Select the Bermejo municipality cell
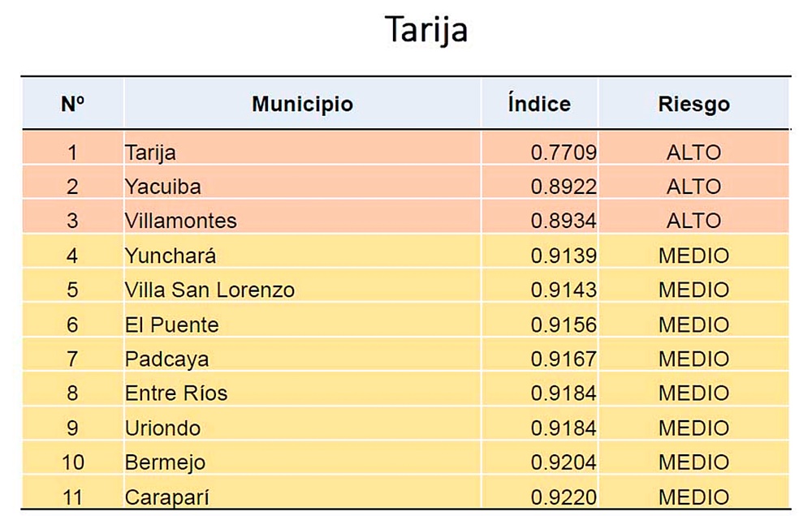Viewport: 812px width, 516px height. pos(302,462)
